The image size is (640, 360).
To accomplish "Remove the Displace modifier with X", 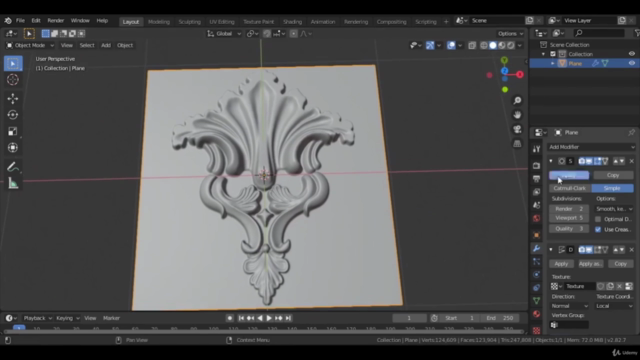I will click(x=631, y=250).
